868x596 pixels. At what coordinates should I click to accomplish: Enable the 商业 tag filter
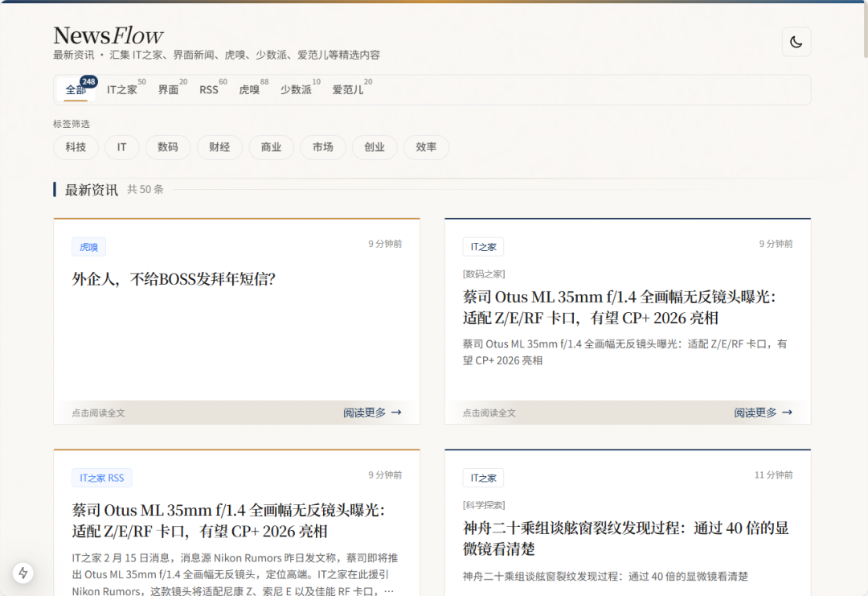click(x=271, y=147)
